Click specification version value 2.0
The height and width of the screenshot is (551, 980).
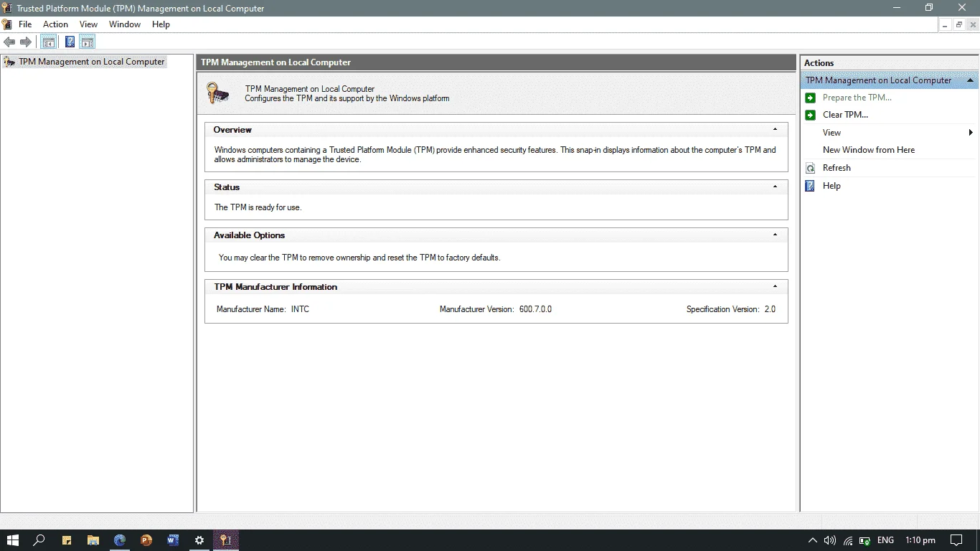770,309
